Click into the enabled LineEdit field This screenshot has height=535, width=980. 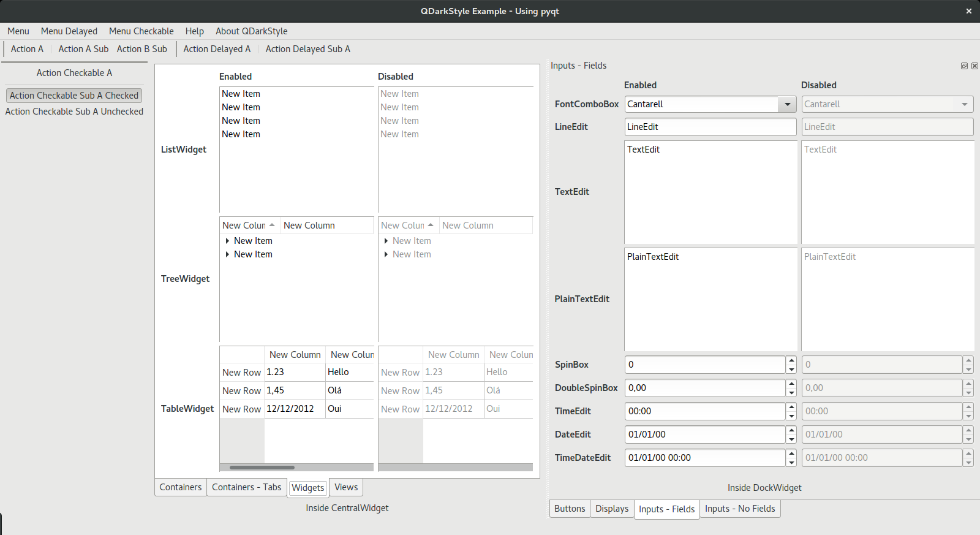[710, 127]
